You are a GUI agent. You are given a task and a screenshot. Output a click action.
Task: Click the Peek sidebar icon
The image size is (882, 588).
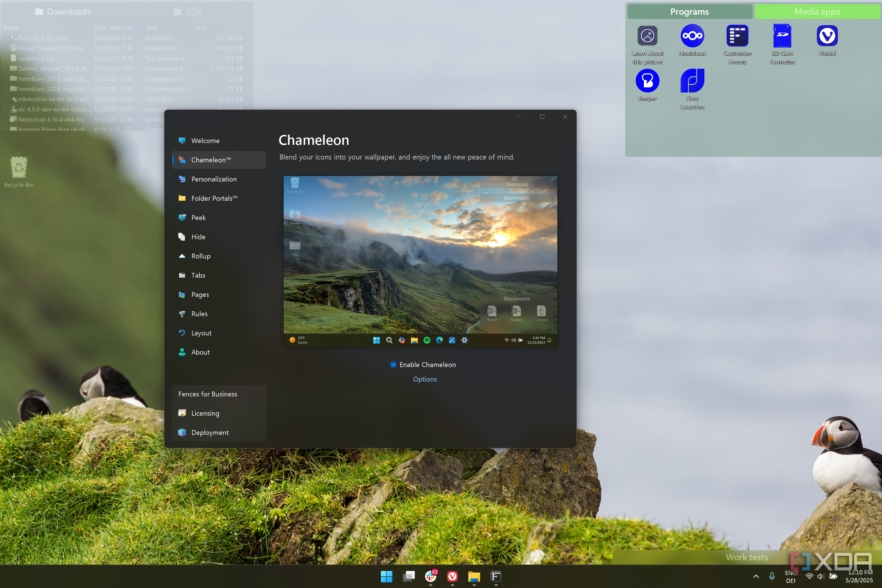(x=182, y=217)
